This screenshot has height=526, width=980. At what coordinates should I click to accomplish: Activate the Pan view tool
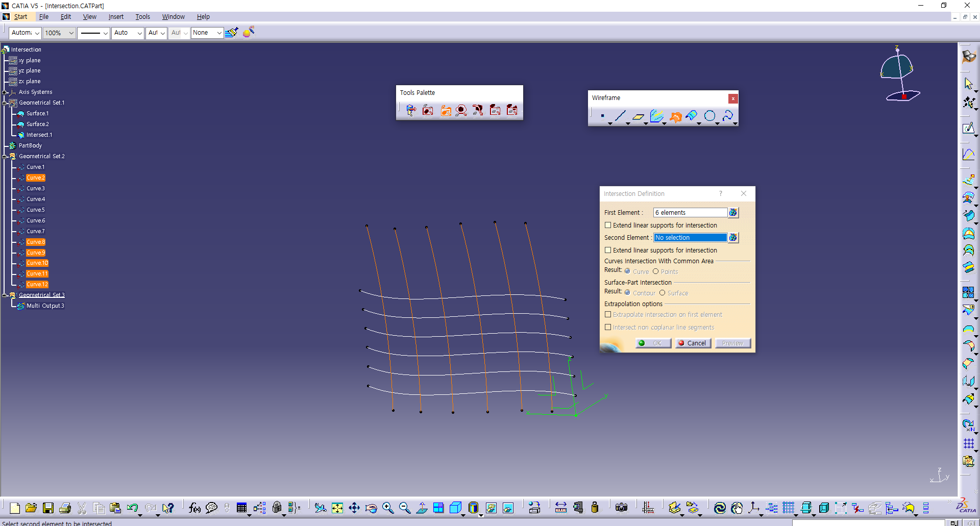point(354,508)
